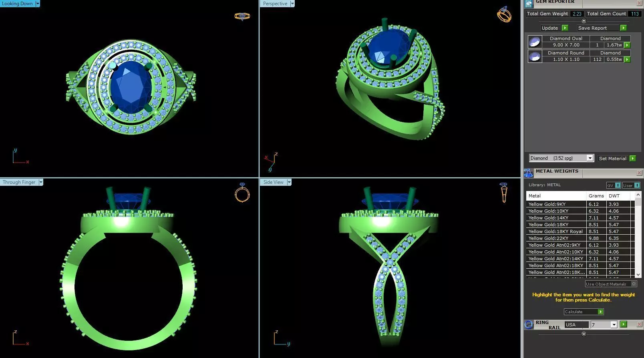Open the Looking Down view dropdown
The height and width of the screenshot is (358, 644).
click(38, 4)
